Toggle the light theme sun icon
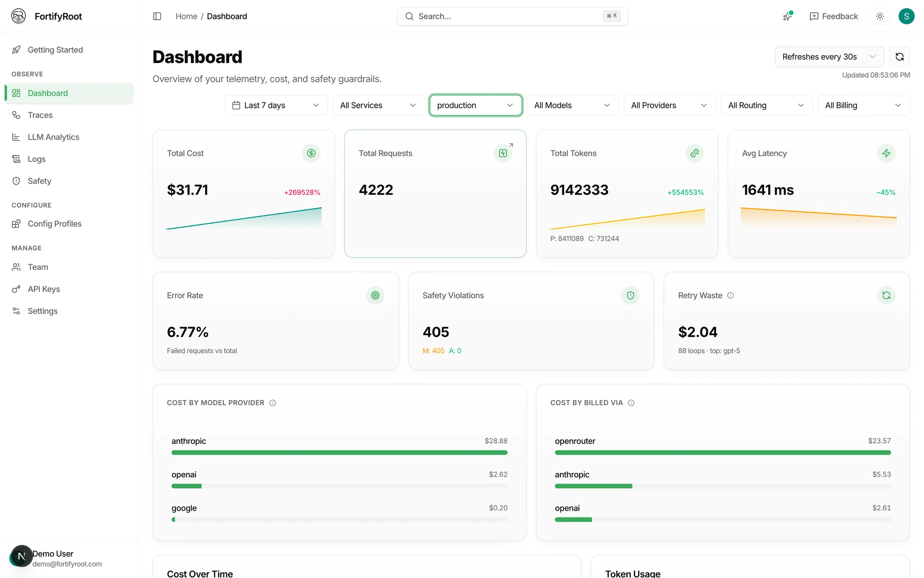Image resolution: width=924 pixels, height=578 pixels. (880, 16)
